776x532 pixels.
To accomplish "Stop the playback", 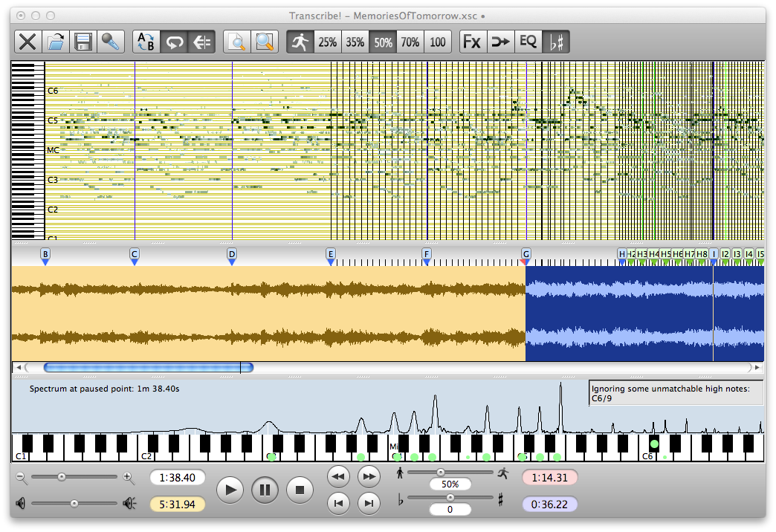I will click(x=300, y=489).
